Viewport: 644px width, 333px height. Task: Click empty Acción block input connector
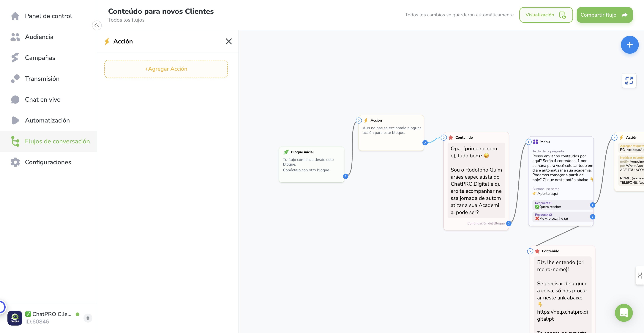point(359,120)
